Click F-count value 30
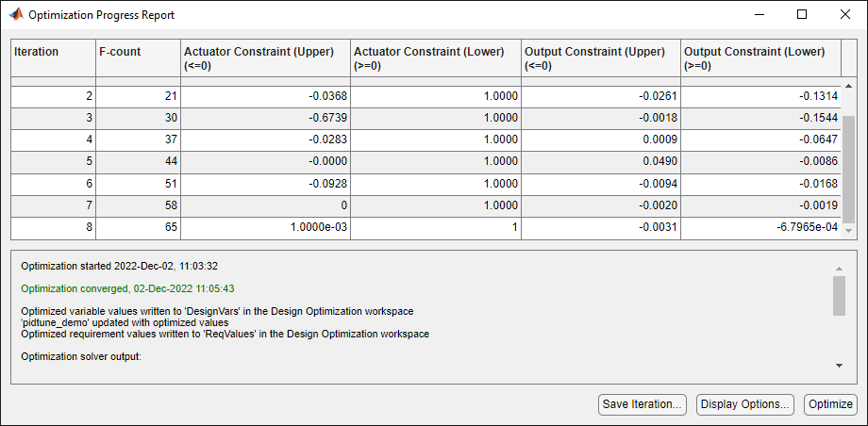The image size is (868, 426). [139, 119]
